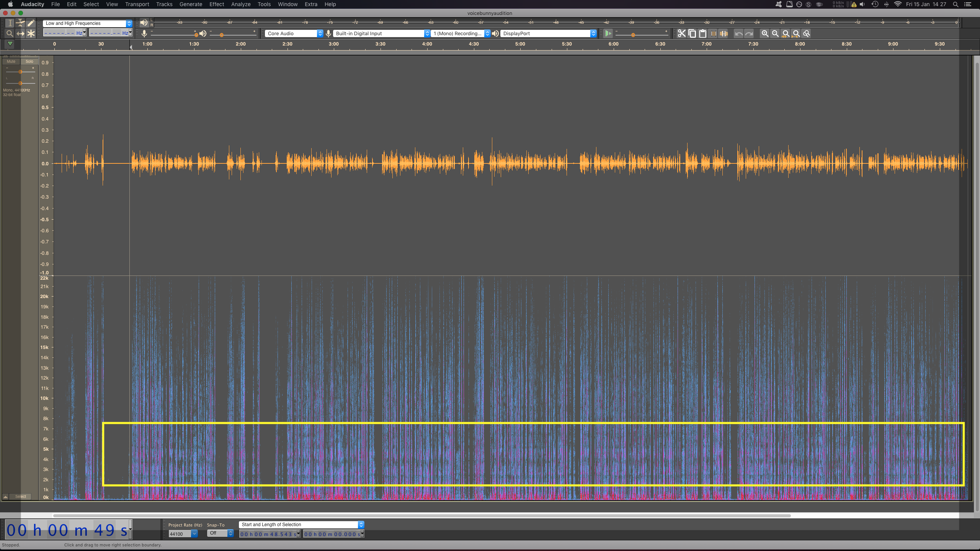980x551 pixels.
Task: Open the Effect menu
Action: point(217,4)
